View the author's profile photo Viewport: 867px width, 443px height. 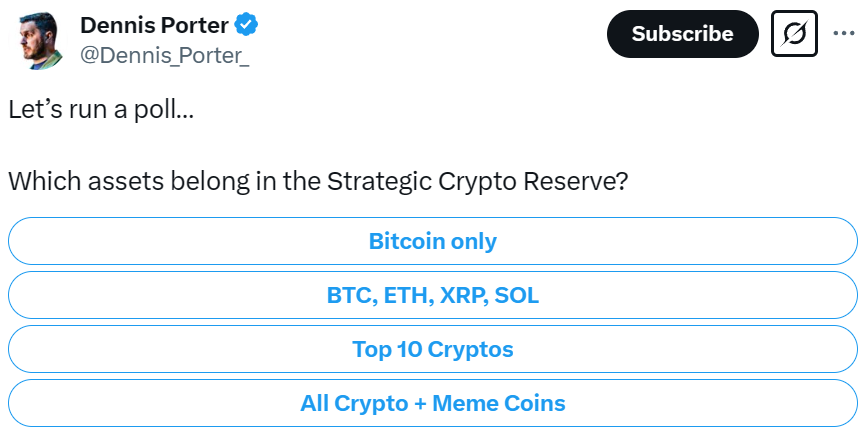click(40, 41)
